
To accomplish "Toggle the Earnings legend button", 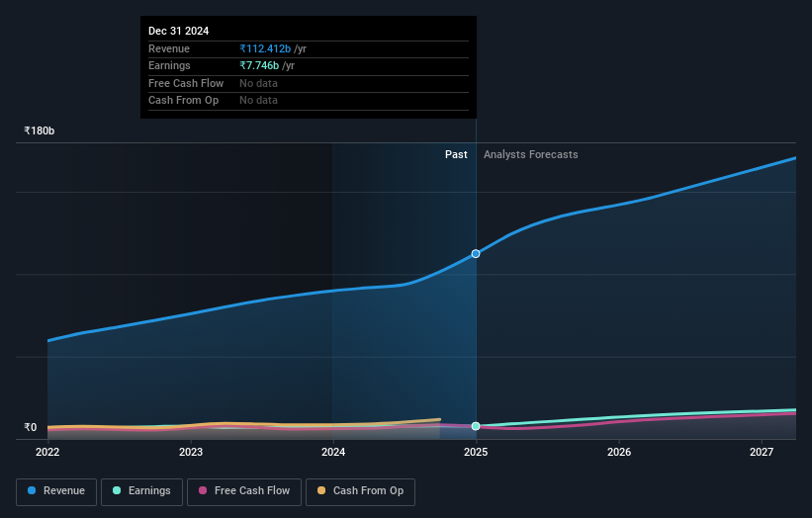I will [x=141, y=491].
